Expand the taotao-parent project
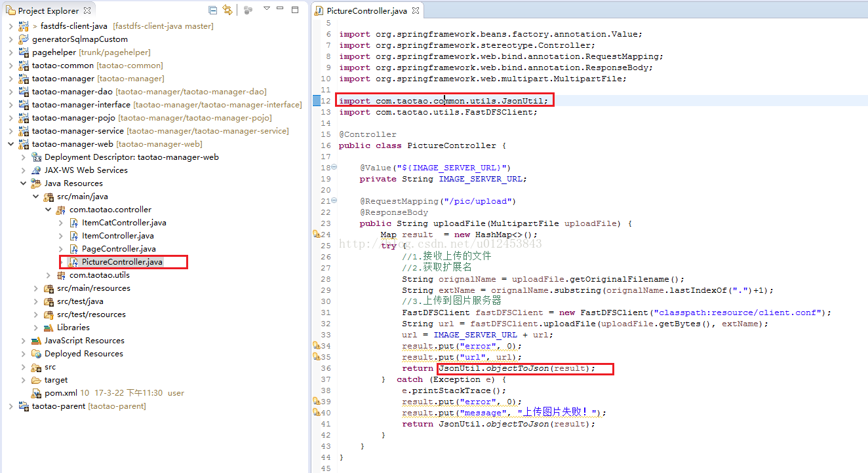This screenshot has width=868, height=473. point(10,406)
